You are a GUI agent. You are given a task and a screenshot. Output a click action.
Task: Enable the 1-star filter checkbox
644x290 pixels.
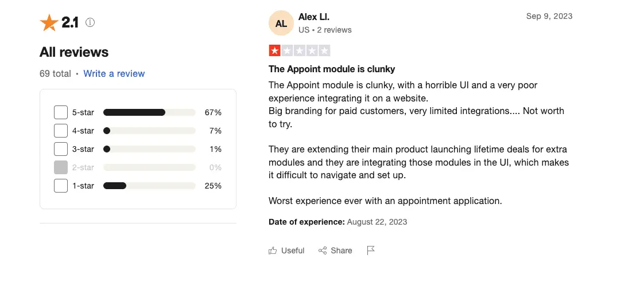coord(61,186)
